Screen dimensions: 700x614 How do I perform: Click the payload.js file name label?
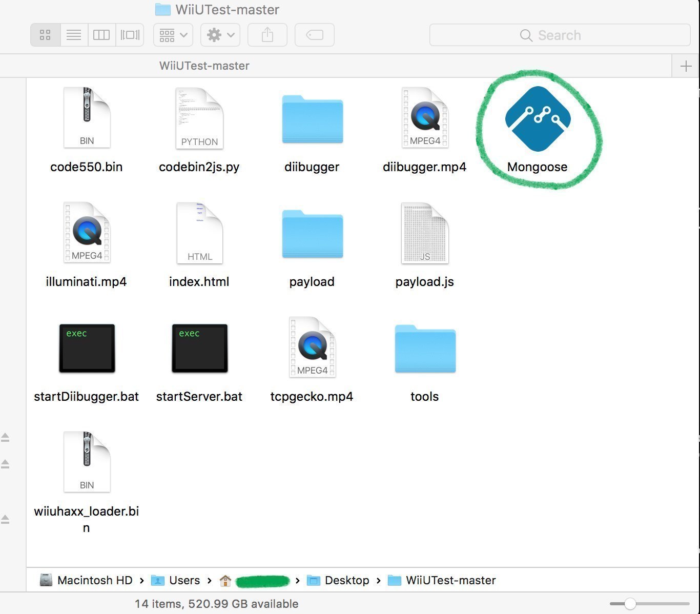424,282
